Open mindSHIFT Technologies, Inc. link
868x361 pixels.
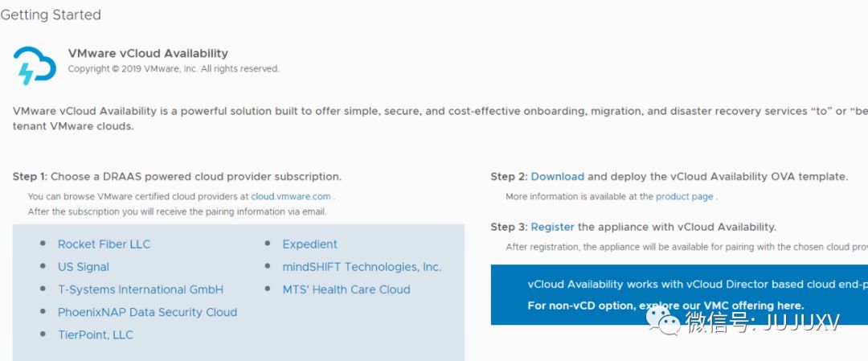coord(362,267)
